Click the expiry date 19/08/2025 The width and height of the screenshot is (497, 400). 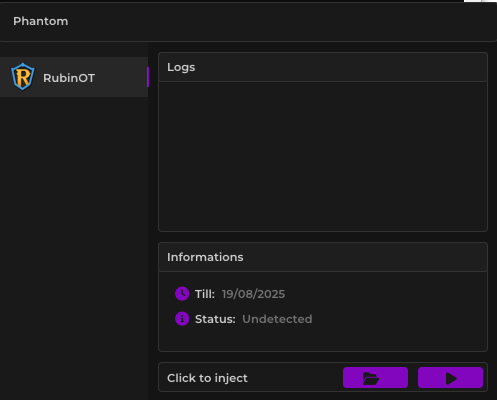[253, 294]
